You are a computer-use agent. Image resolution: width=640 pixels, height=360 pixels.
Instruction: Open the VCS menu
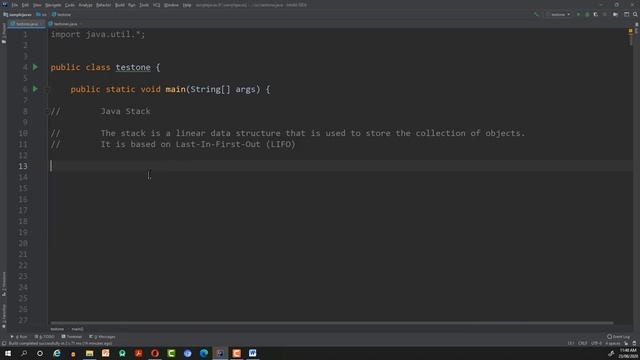pos(157,5)
